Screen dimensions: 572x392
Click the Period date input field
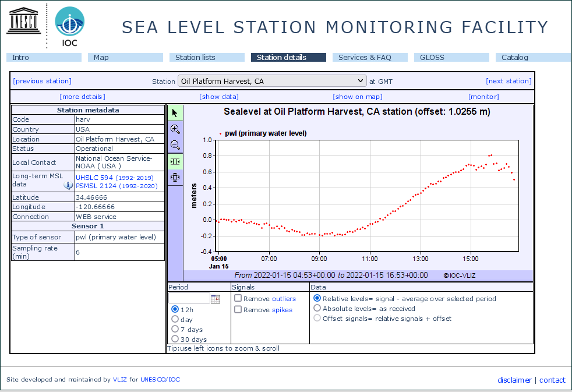point(189,298)
